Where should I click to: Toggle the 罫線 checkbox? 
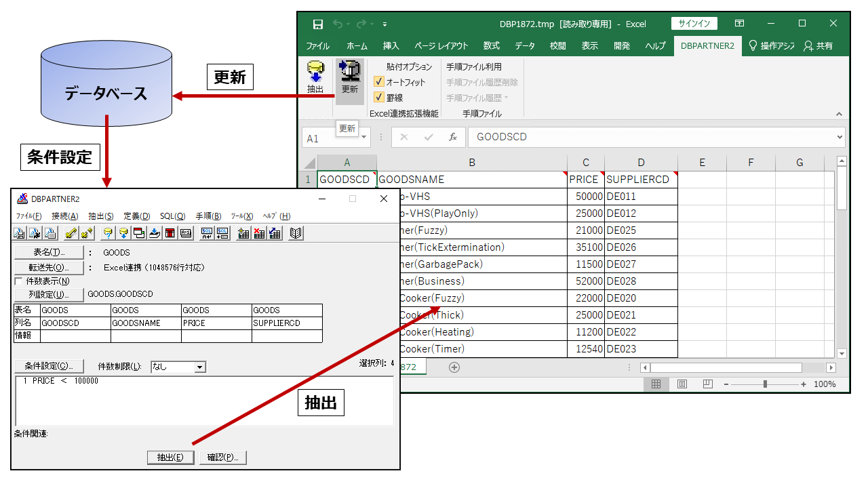point(379,97)
